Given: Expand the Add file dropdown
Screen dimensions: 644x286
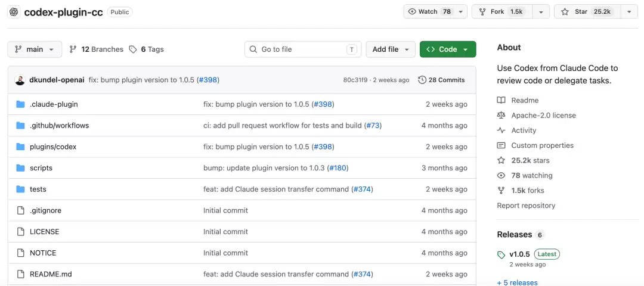Looking at the screenshot, I should (391, 49).
